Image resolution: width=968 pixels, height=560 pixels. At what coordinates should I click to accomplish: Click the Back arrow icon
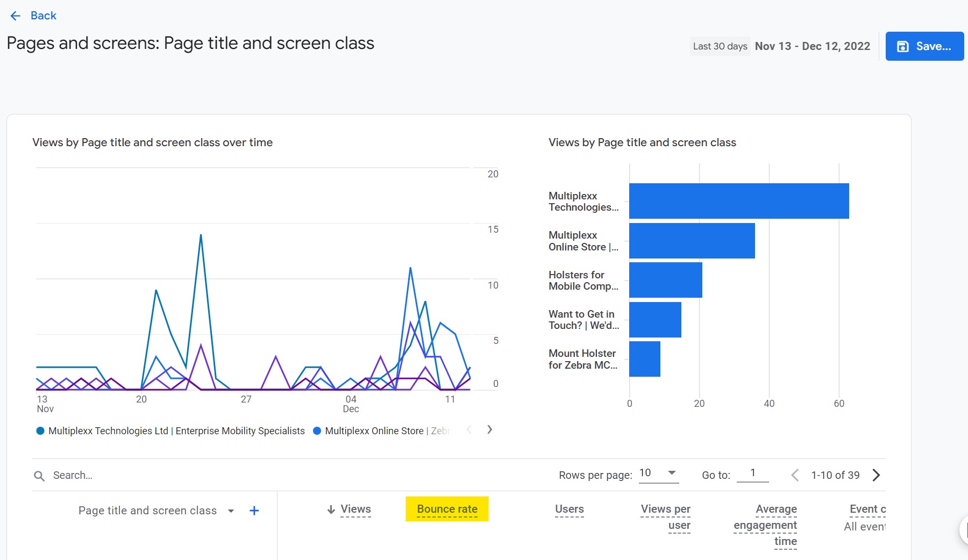[x=16, y=16]
